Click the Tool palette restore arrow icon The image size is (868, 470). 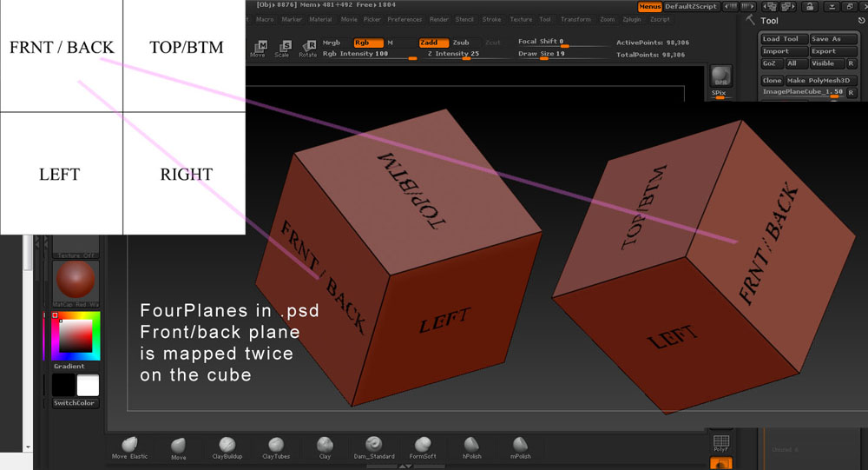861,21
